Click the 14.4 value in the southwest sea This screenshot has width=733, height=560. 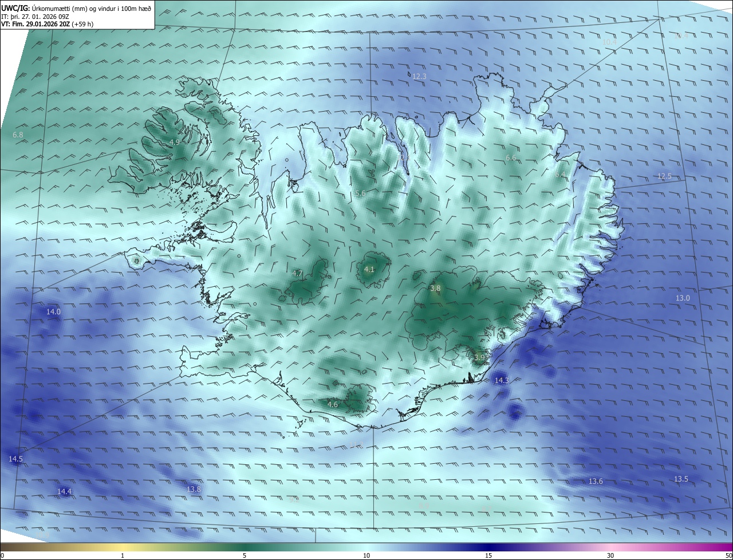(64, 491)
